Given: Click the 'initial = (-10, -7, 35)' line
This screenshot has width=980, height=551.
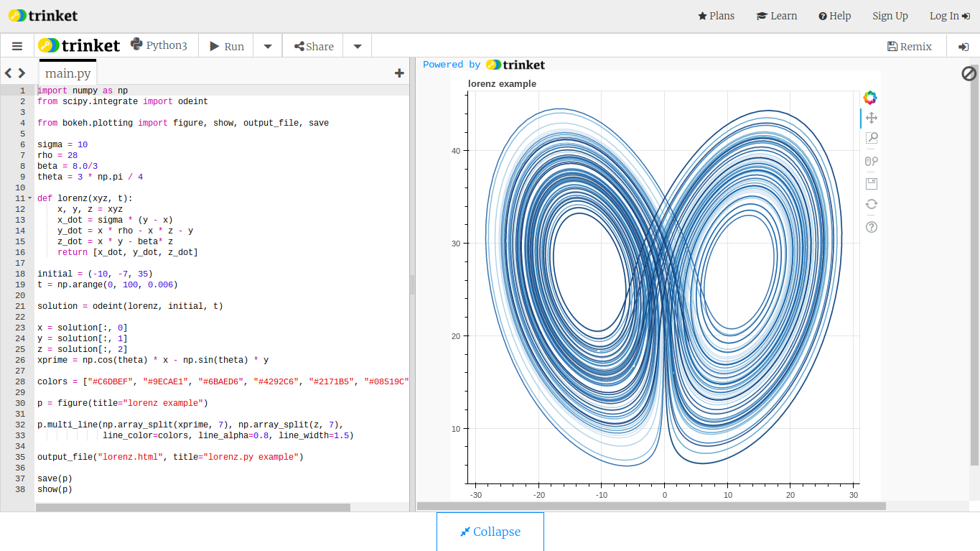Looking at the screenshot, I should (x=95, y=274).
